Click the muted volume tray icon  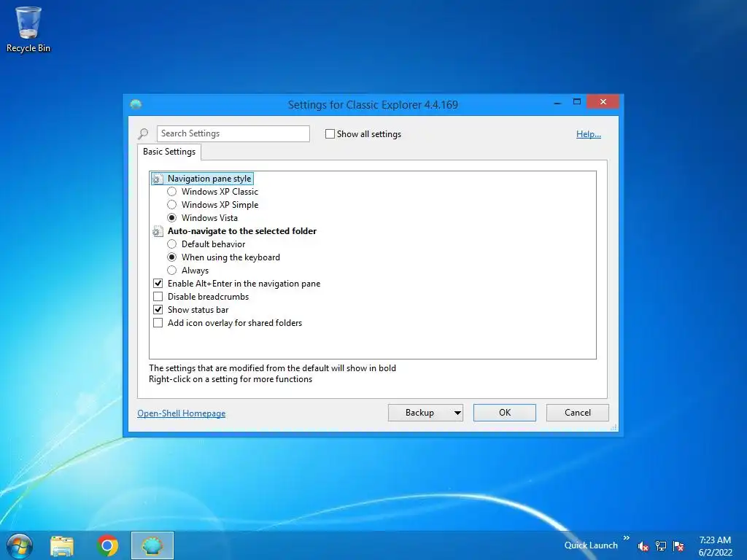tap(643, 546)
